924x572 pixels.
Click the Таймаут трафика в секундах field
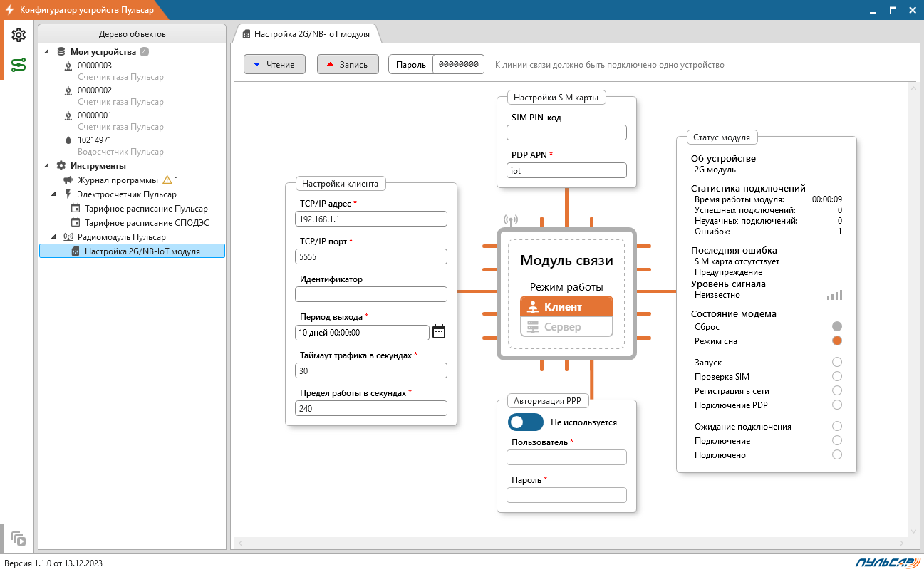[x=370, y=370]
